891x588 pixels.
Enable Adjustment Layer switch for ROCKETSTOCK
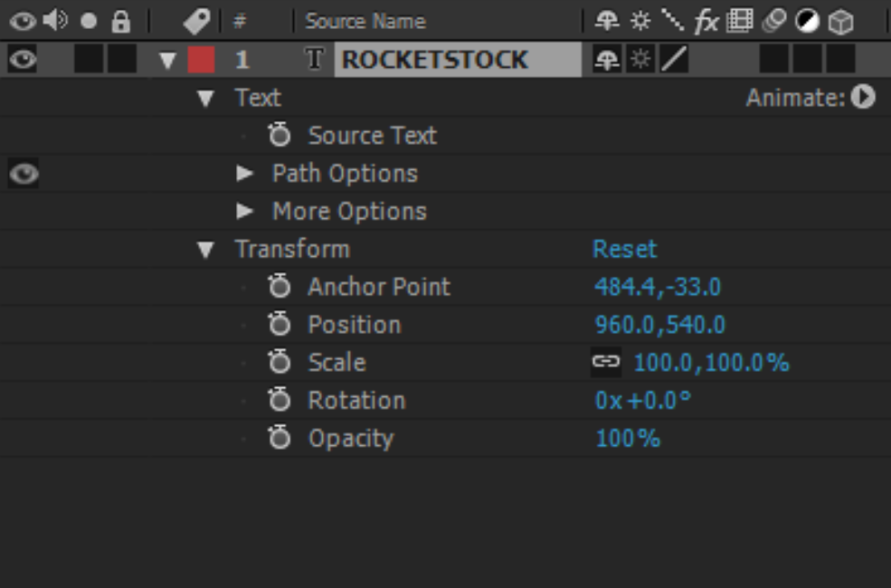(x=808, y=60)
